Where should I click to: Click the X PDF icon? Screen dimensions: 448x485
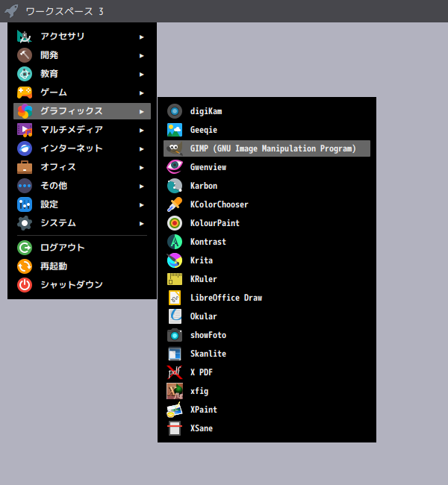pyautogui.click(x=175, y=372)
